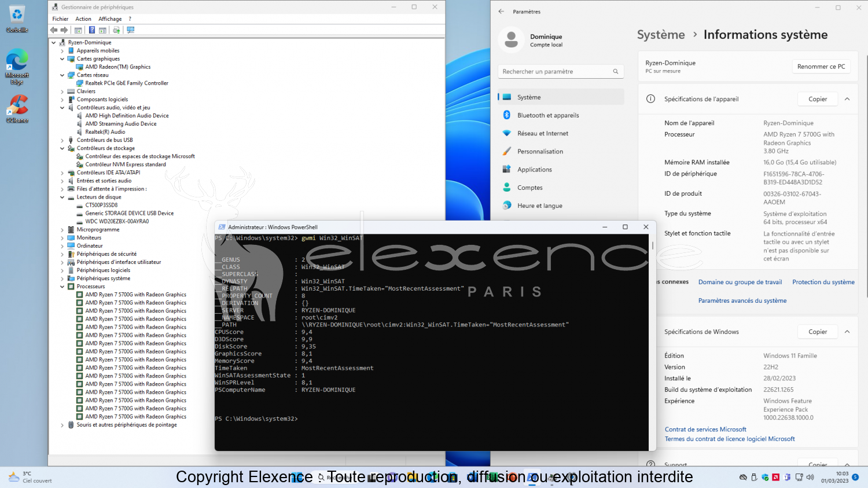This screenshot has height=488, width=868.
Task: Collapse the Lecteurs de disque node
Action: tap(62, 197)
